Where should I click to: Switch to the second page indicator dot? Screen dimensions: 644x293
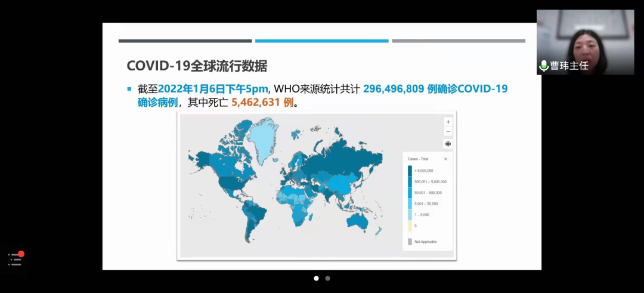click(x=327, y=278)
